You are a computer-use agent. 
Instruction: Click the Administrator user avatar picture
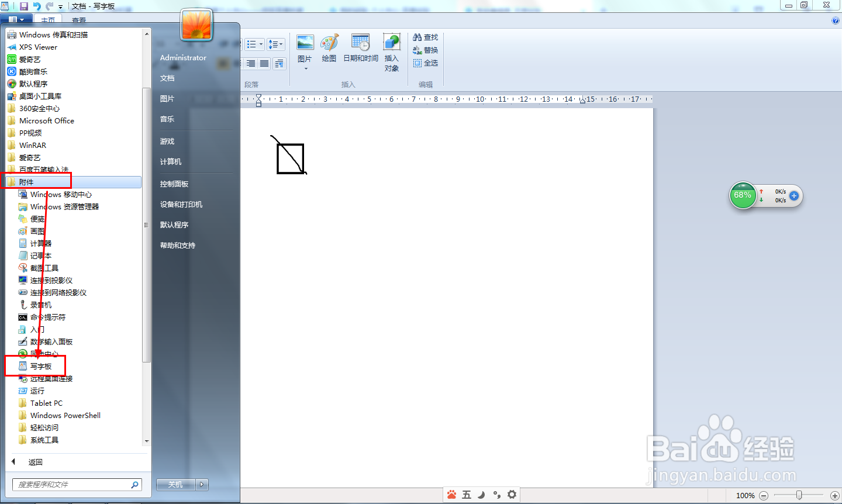(x=196, y=25)
